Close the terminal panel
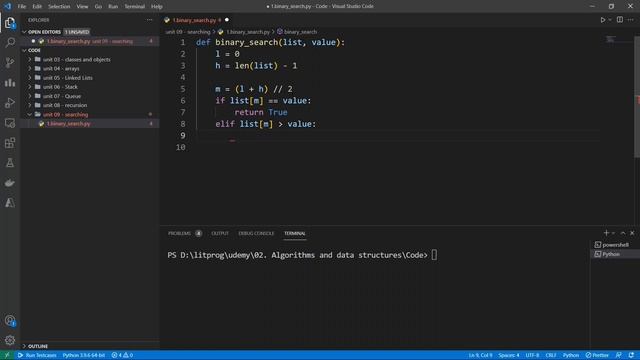 [x=632, y=233]
